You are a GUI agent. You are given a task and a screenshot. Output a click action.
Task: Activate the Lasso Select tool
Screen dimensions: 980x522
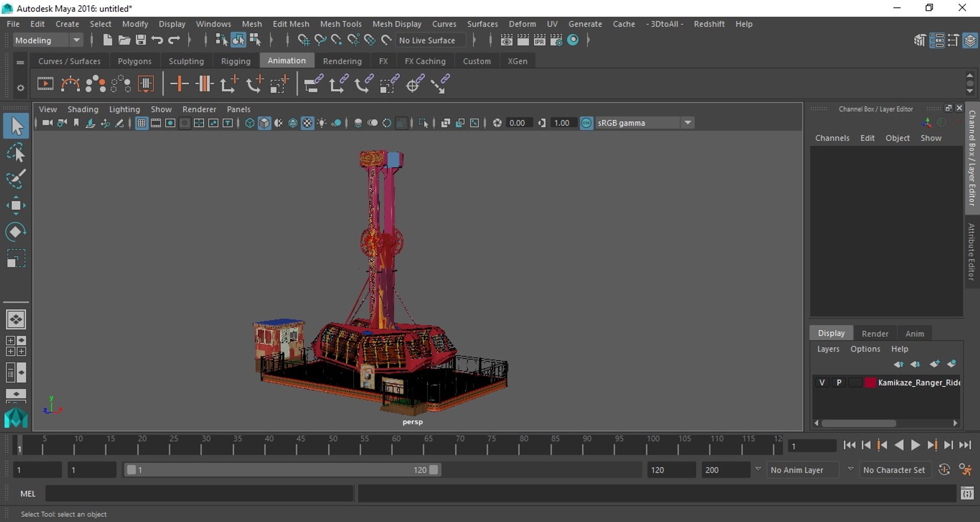16,153
